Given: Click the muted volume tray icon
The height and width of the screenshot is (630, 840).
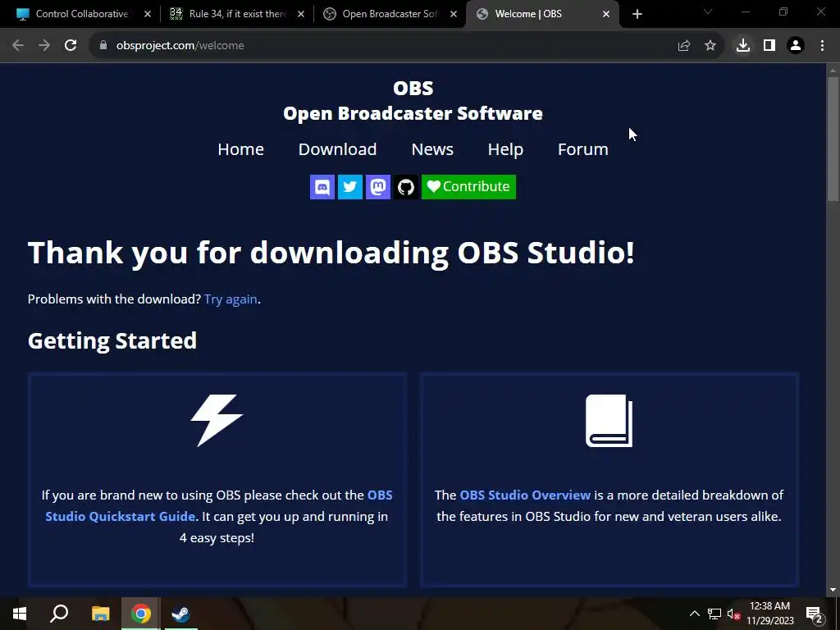Looking at the screenshot, I should (733, 614).
